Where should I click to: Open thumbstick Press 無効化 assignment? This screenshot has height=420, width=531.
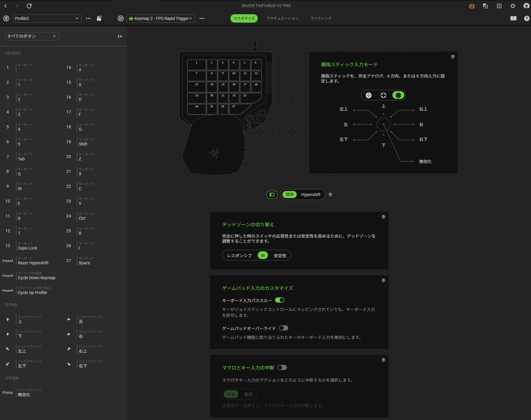pyautogui.click(x=32, y=392)
